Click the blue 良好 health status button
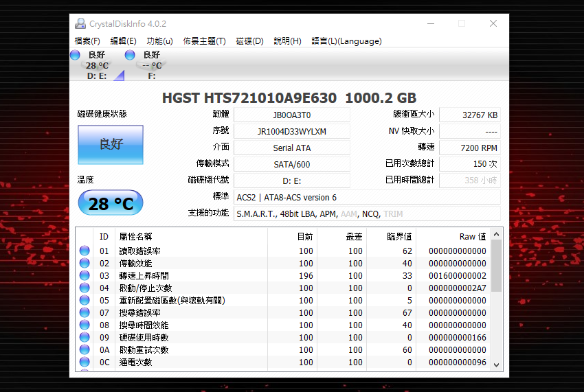Screen dimensions: 584x392 click(111, 144)
